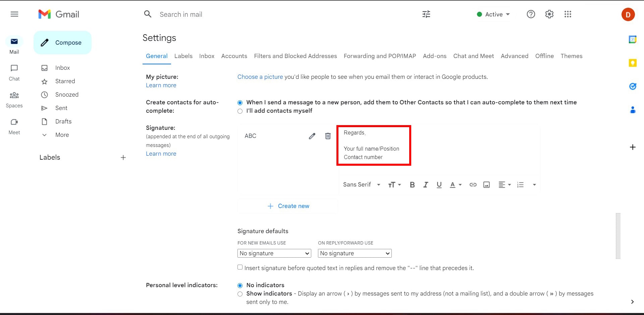Open Filters and Blocked Addresses tab
Image resolution: width=644 pixels, height=315 pixels.
pos(296,56)
